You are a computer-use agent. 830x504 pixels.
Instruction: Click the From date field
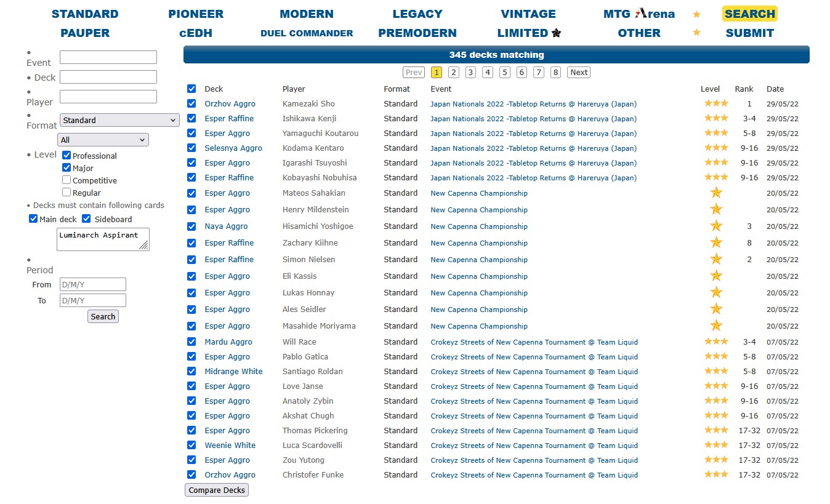coord(93,284)
